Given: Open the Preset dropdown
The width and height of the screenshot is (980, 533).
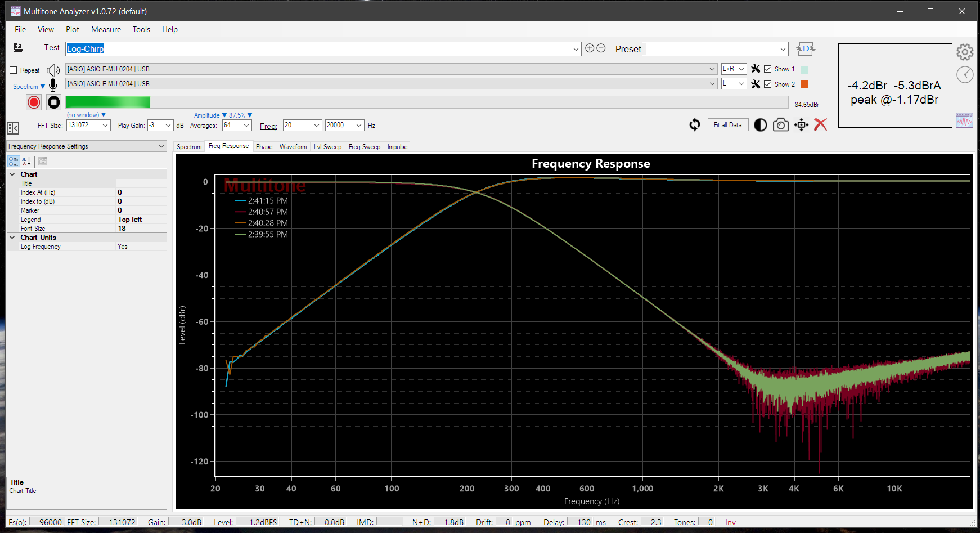Looking at the screenshot, I should point(783,49).
